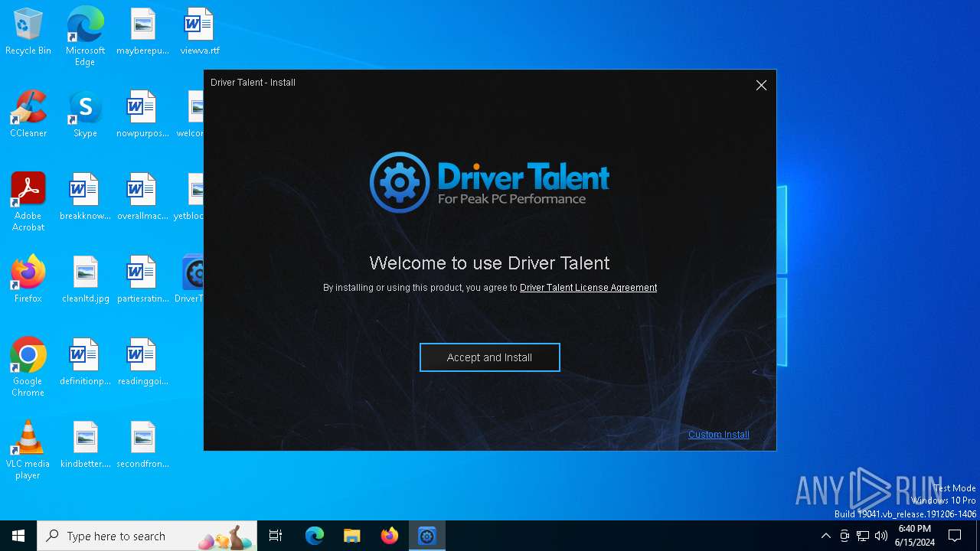Launch Google Chrome from the desktop
This screenshot has height=551, width=980.
tap(28, 367)
